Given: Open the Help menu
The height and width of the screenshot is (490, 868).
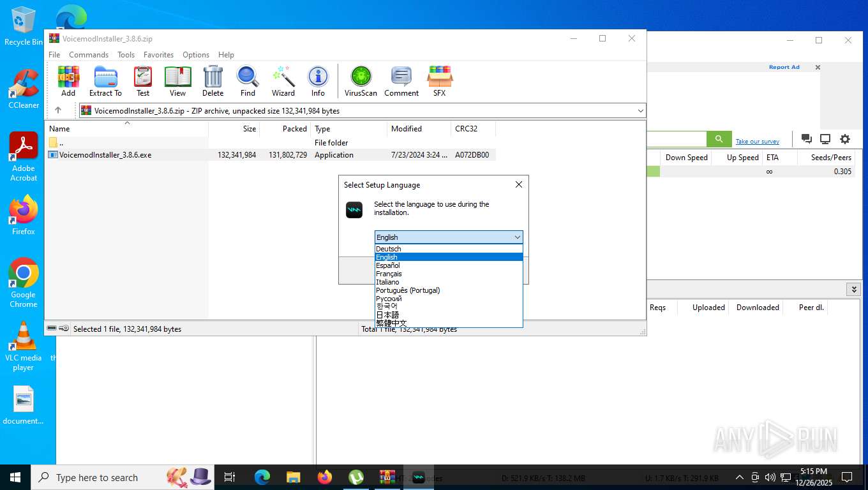Looking at the screenshot, I should tap(226, 55).
